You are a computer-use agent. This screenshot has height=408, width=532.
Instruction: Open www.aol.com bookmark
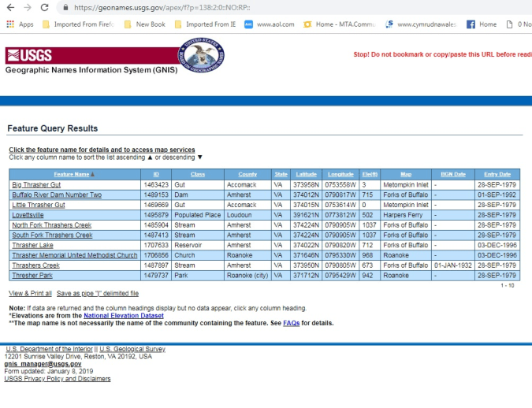[x=270, y=24]
